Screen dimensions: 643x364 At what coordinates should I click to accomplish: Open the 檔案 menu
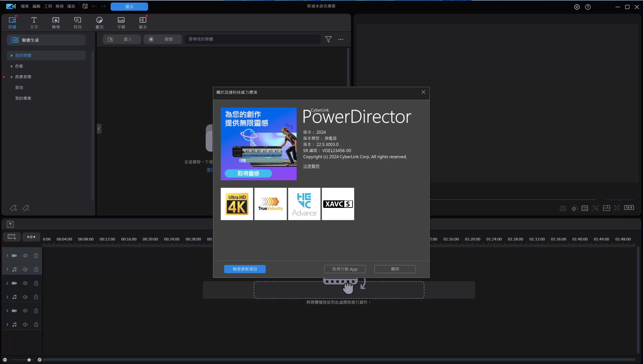tap(25, 6)
